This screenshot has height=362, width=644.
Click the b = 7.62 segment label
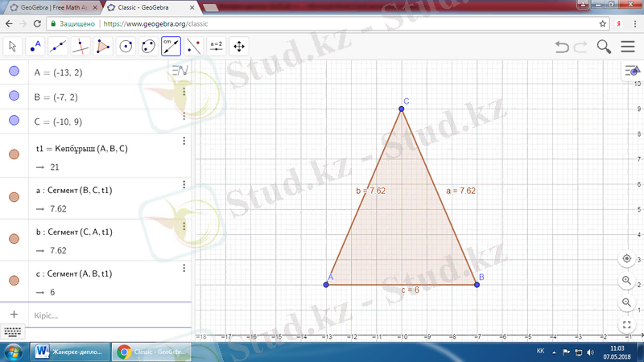pyautogui.click(x=370, y=191)
